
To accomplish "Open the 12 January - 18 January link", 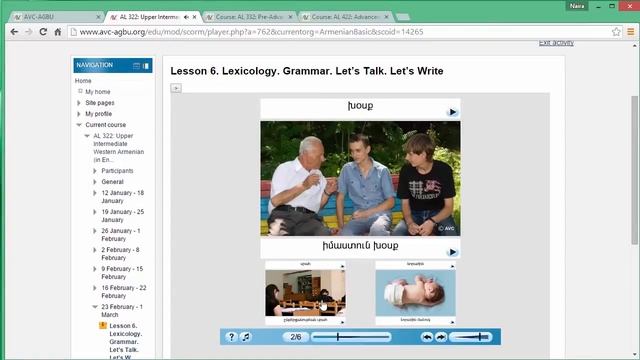I will (122, 197).
